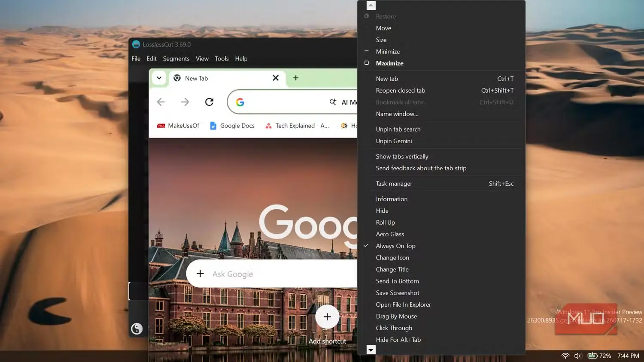This screenshot has width=644, height=362.
Task: Open the clock showing 7:44 PM
Action: tap(628, 356)
